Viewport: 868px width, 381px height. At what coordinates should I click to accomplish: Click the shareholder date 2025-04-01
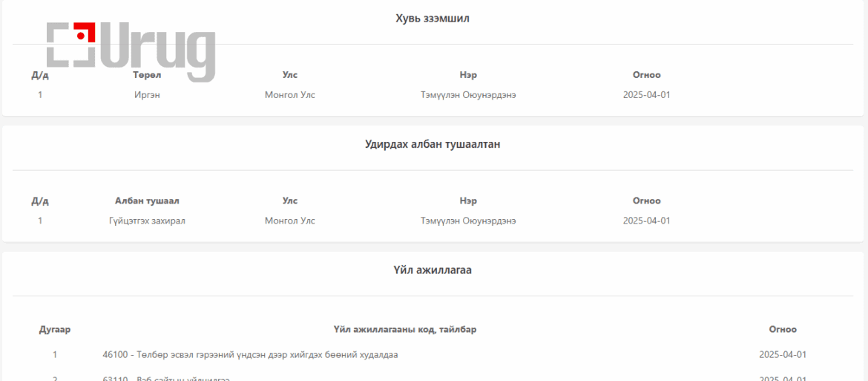pos(647,95)
